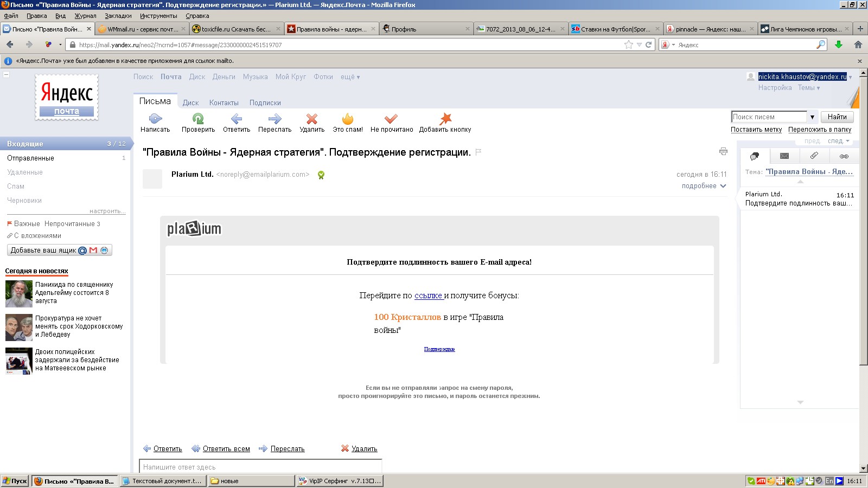Click the Firefox reload button in address bar
Image resolution: width=868 pixels, height=488 pixels.
(648, 44)
